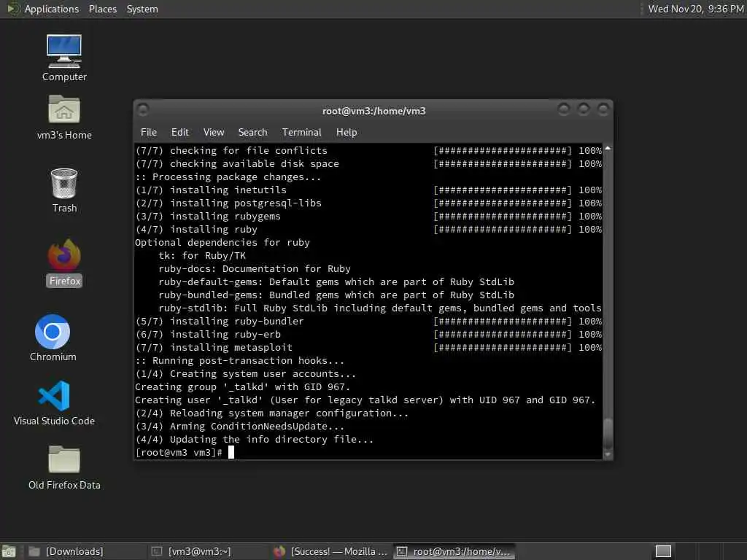Open the System menu

click(142, 9)
